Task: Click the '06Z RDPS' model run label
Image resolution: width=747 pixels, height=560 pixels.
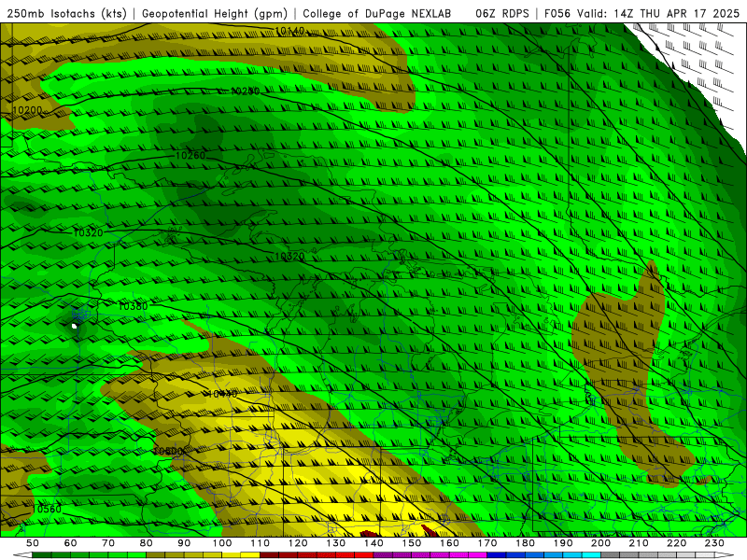Action: pos(502,13)
